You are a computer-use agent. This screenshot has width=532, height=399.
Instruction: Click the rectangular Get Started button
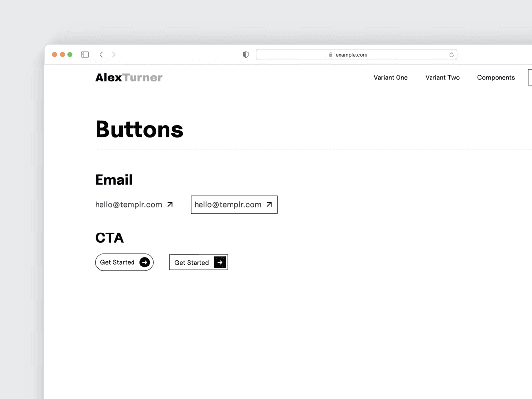(198, 262)
